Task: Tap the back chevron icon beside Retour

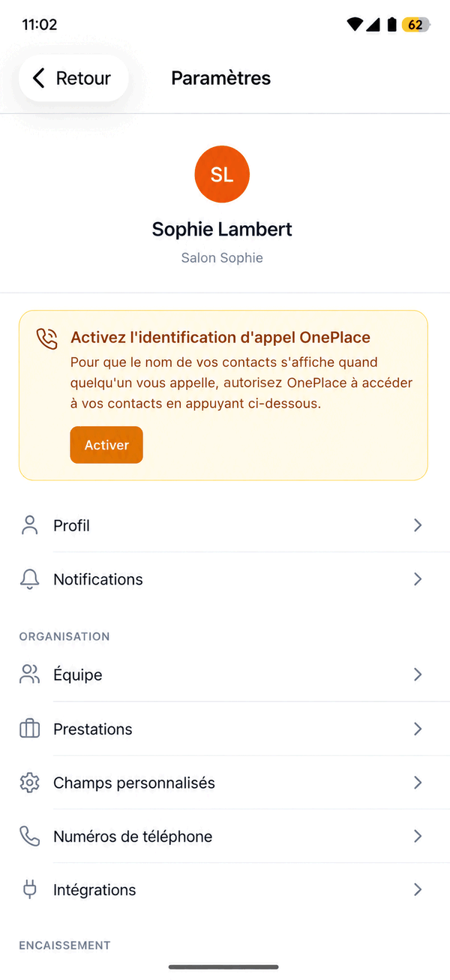Action: click(39, 78)
